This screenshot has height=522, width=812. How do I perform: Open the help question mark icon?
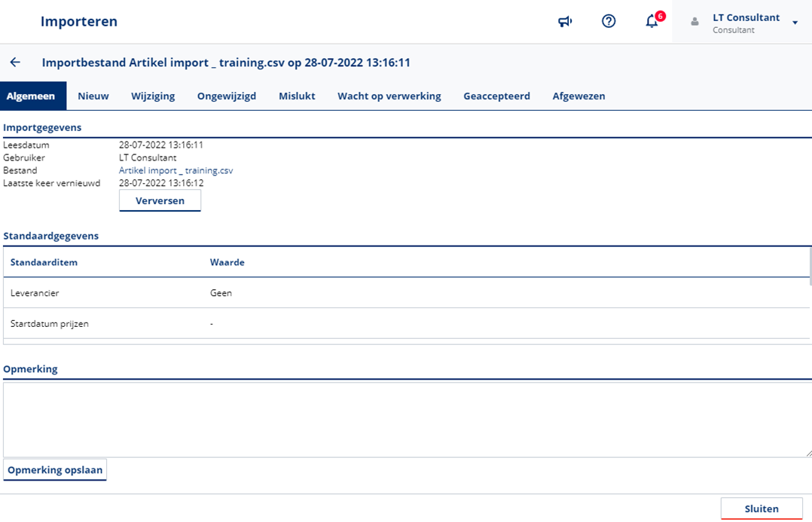pyautogui.click(x=609, y=22)
